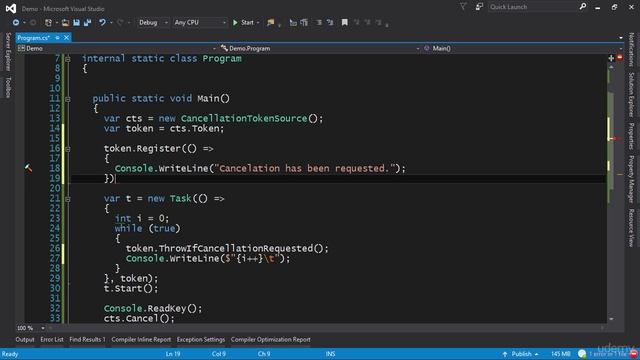Viewport: 640px width, 360px height.
Task: Click the vertical scrollbar up arrow
Action: point(611,67)
